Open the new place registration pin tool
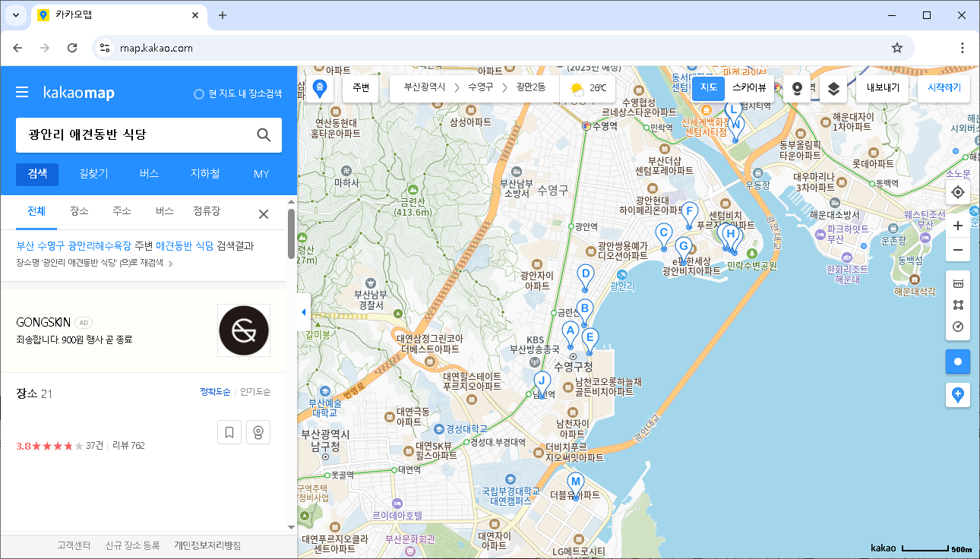This screenshot has width=980, height=559. (958, 395)
